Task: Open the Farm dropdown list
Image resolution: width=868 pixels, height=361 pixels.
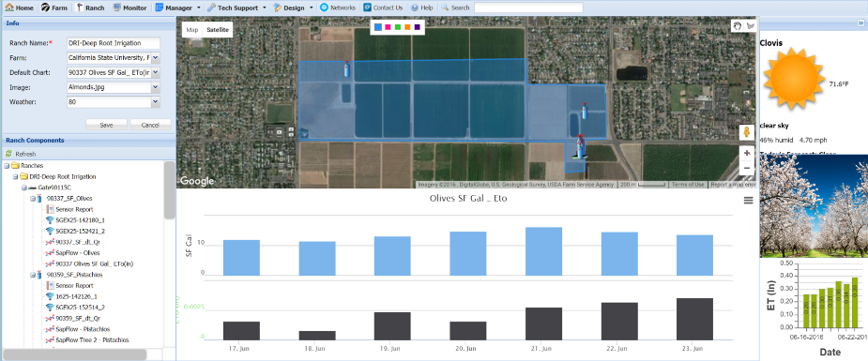Action: (155, 57)
